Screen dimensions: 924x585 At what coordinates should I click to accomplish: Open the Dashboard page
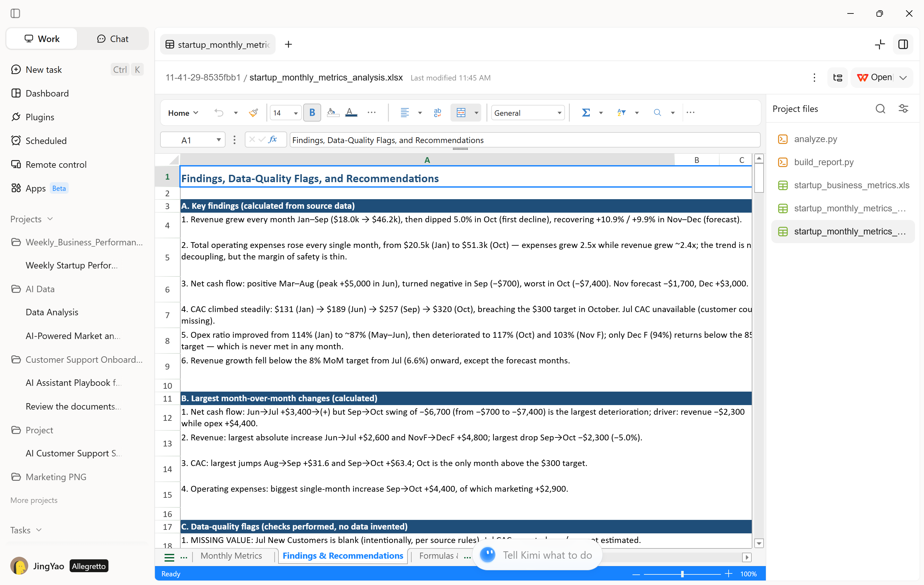tap(77, 93)
